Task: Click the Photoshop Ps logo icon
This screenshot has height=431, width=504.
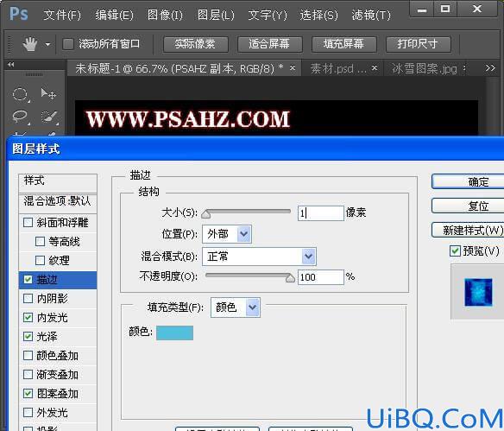Action: 19,14
